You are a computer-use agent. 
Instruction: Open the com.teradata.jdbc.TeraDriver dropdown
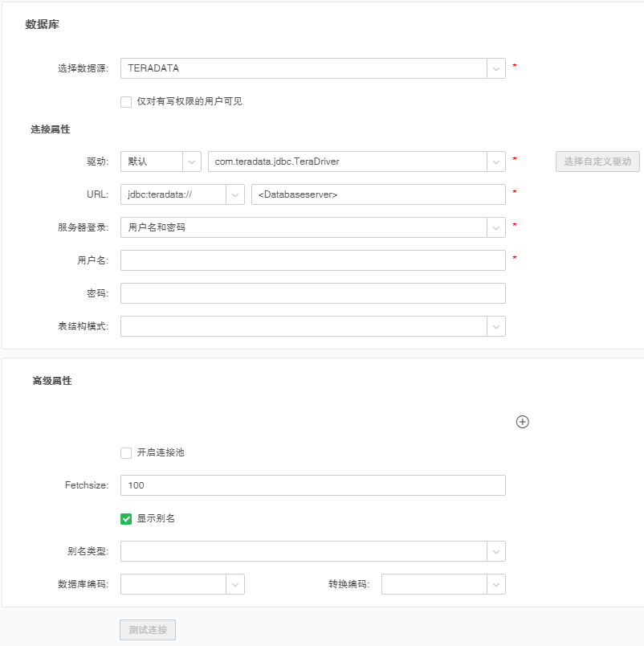[x=496, y=161]
